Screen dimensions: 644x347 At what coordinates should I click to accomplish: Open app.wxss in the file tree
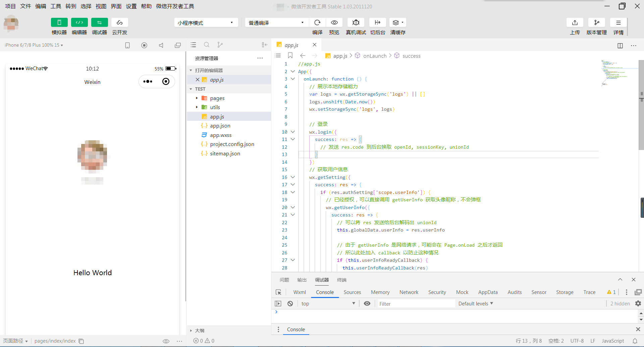click(221, 135)
